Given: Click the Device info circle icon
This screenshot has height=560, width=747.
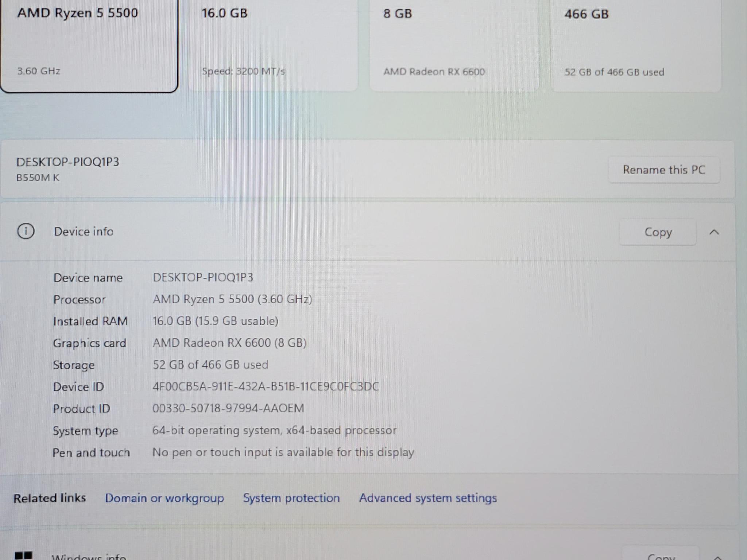Looking at the screenshot, I should 26,231.
